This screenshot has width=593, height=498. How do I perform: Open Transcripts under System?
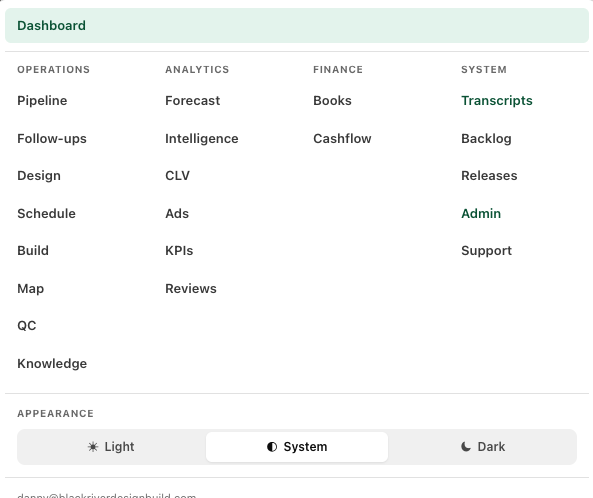pyautogui.click(x=497, y=101)
